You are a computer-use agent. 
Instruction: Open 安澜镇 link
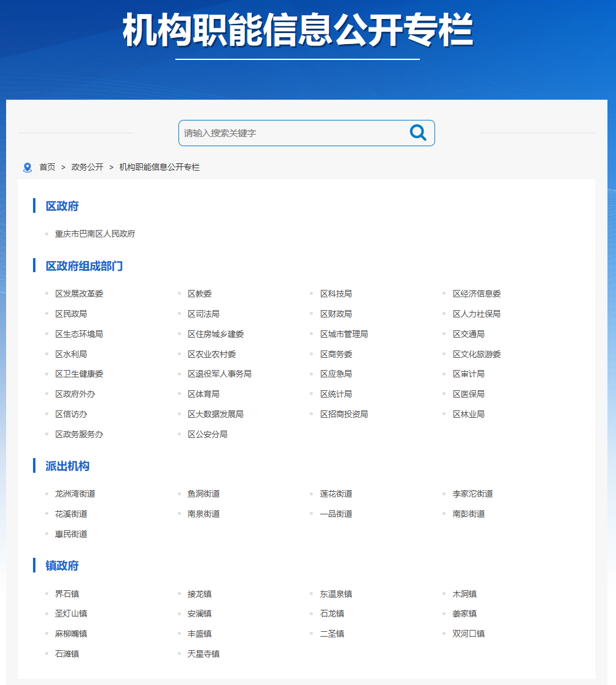coord(199,613)
